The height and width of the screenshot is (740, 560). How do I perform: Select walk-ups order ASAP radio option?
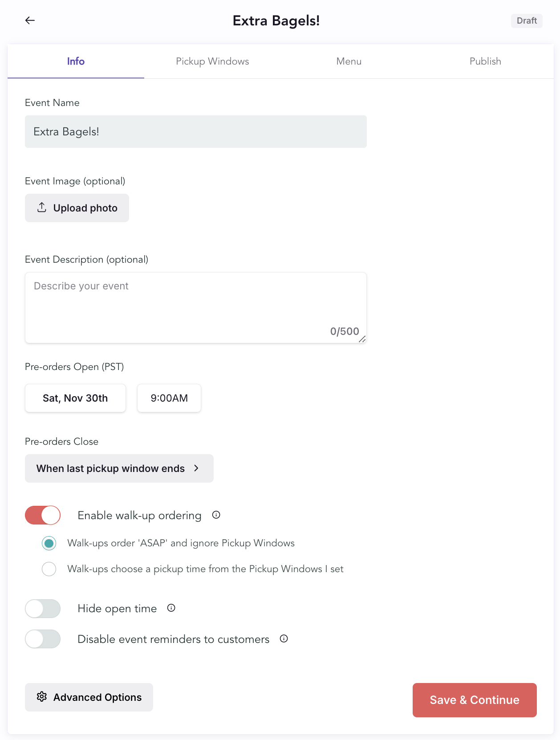[x=49, y=543]
